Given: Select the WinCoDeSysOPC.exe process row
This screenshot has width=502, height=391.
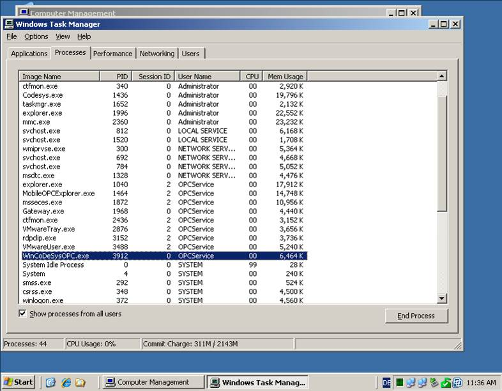Looking at the screenshot, I should click(163, 256).
